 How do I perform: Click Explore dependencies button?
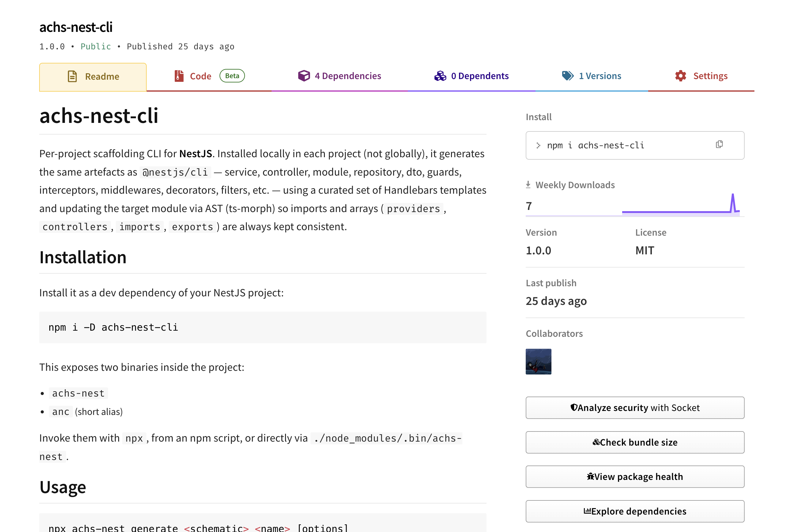click(x=635, y=511)
